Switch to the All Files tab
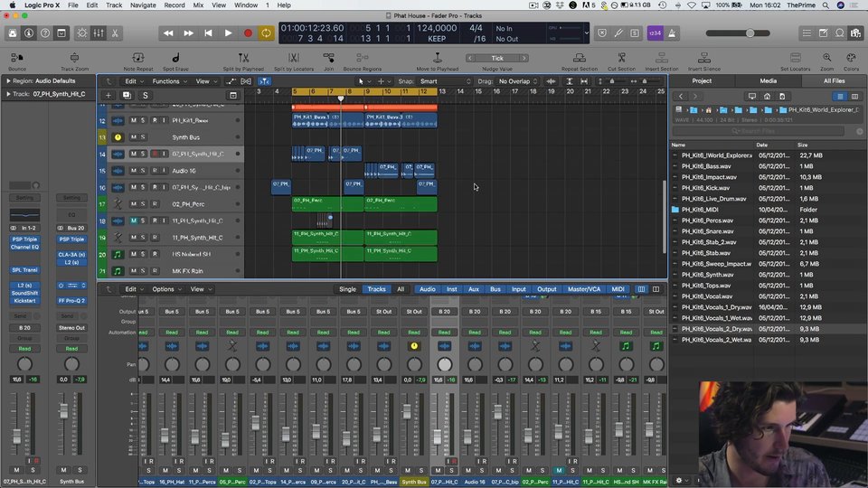This screenshot has height=488, width=868. 834,80
